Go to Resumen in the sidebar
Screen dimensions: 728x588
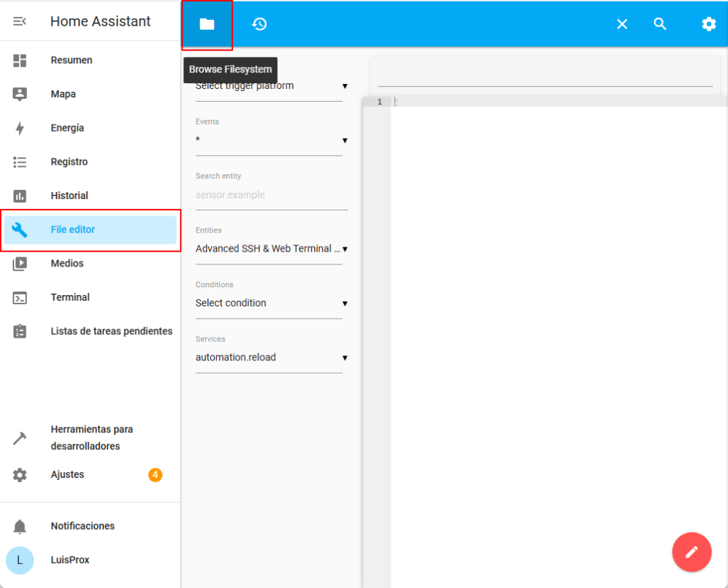click(x=72, y=60)
